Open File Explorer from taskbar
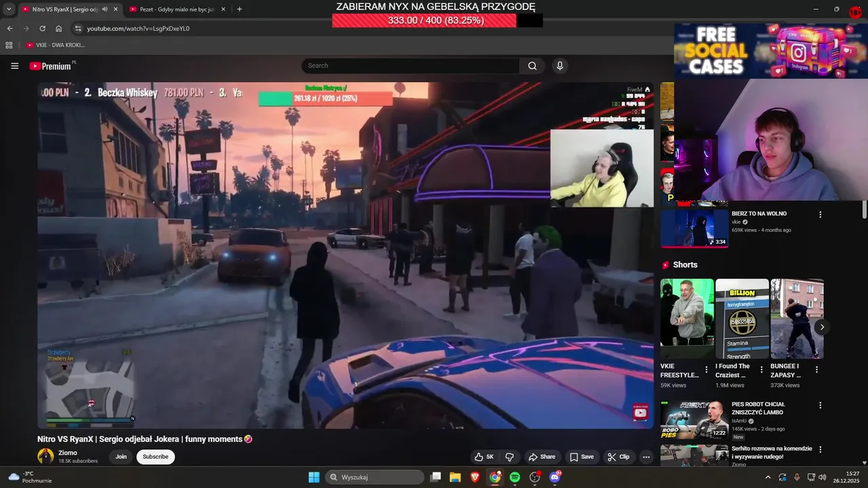 pos(455,477)
